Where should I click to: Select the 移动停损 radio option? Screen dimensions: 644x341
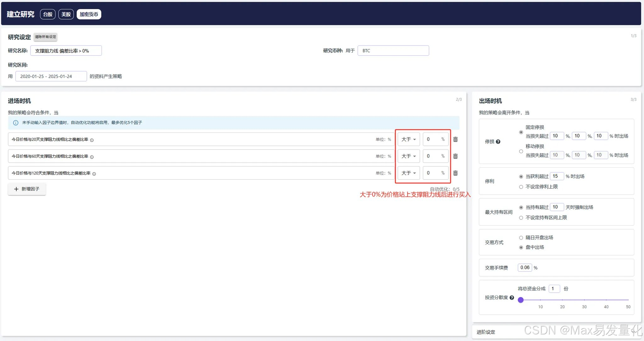click(x=521, y=151)
